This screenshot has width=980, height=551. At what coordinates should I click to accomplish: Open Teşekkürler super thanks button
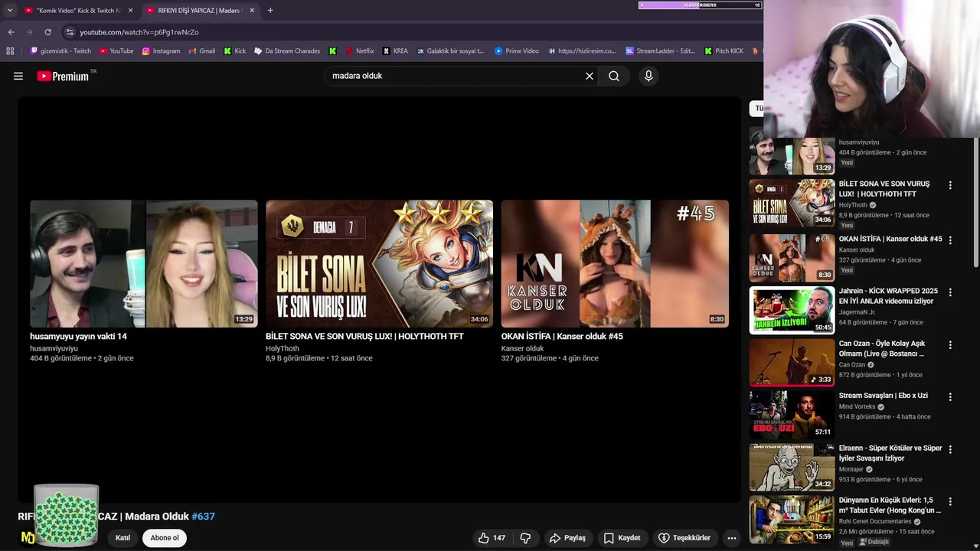pyautogui.click(x=684, y=538)
